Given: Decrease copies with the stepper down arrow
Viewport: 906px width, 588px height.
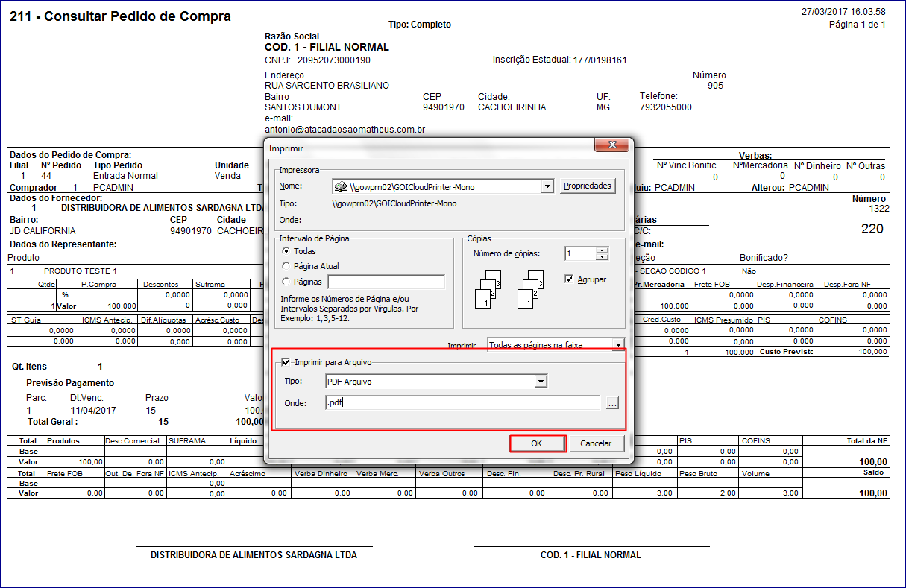Looking at the screenshot, I should click(x=603, y=257).
